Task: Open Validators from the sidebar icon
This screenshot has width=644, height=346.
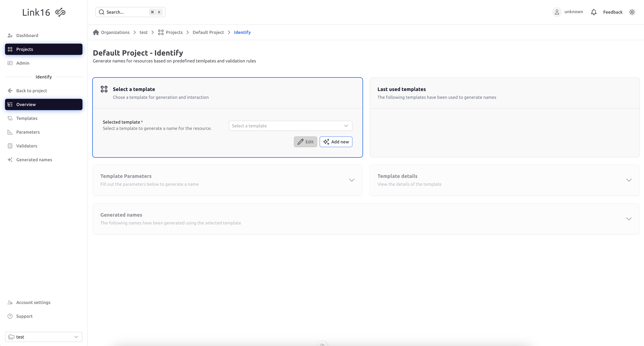Action: (x=10, y=146)
